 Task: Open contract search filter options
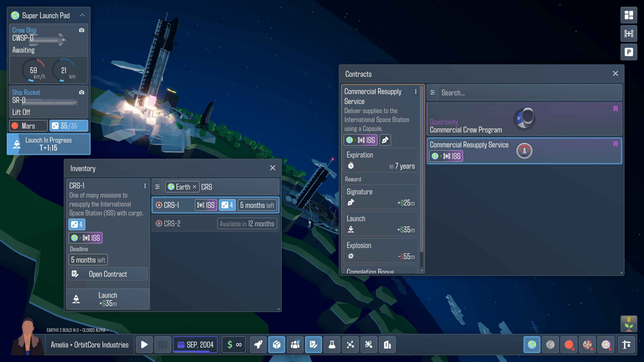click(432, 93)
